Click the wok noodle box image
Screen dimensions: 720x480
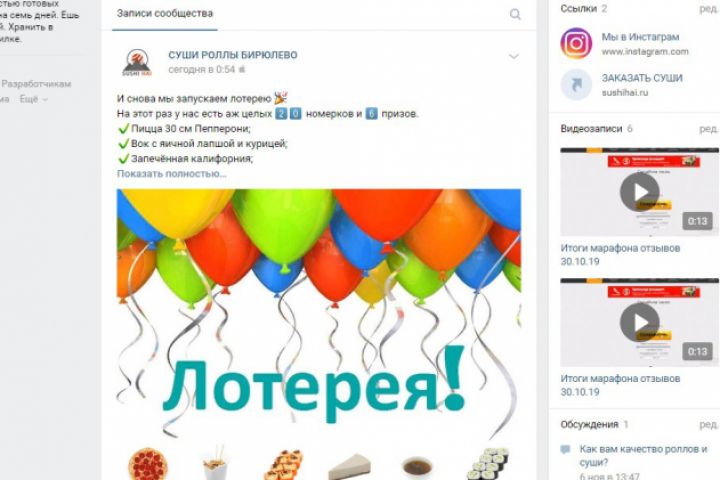tap(214, 463)
